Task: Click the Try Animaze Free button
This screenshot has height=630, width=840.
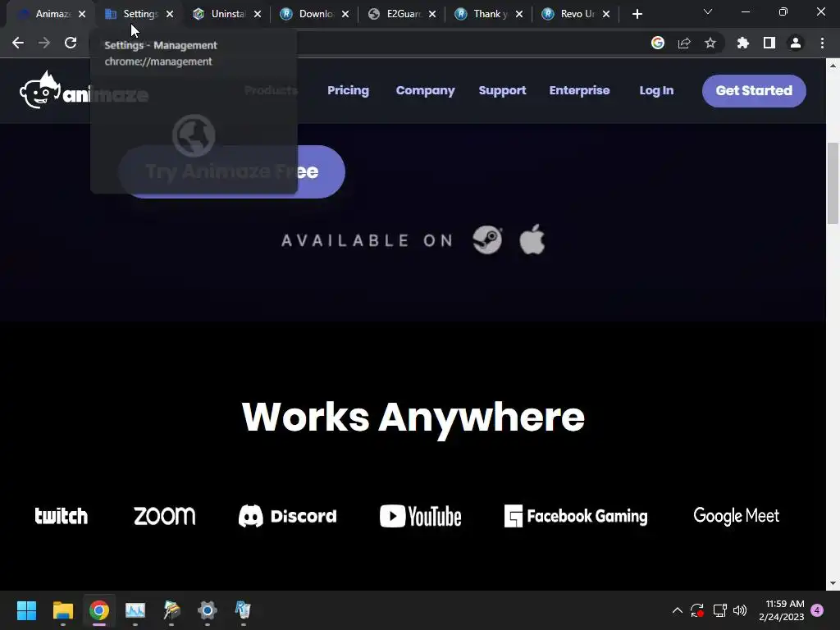Action: (231, 171)
